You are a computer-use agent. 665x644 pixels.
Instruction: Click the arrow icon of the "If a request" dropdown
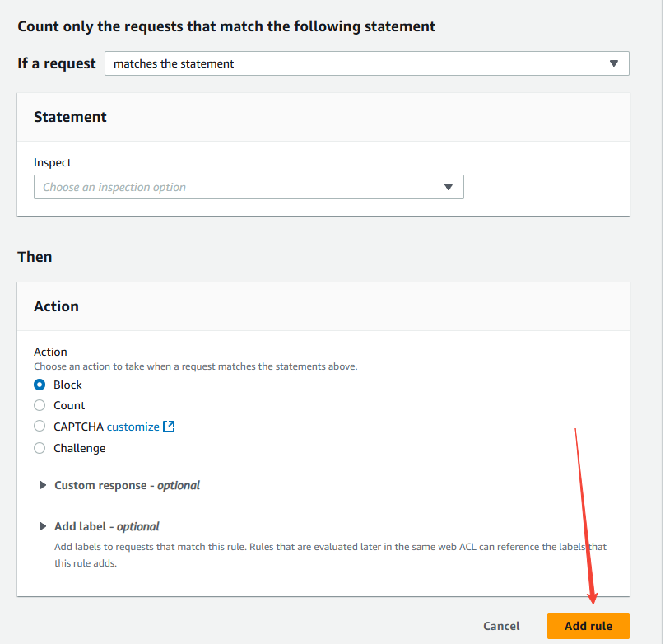(x=613, y=63)
